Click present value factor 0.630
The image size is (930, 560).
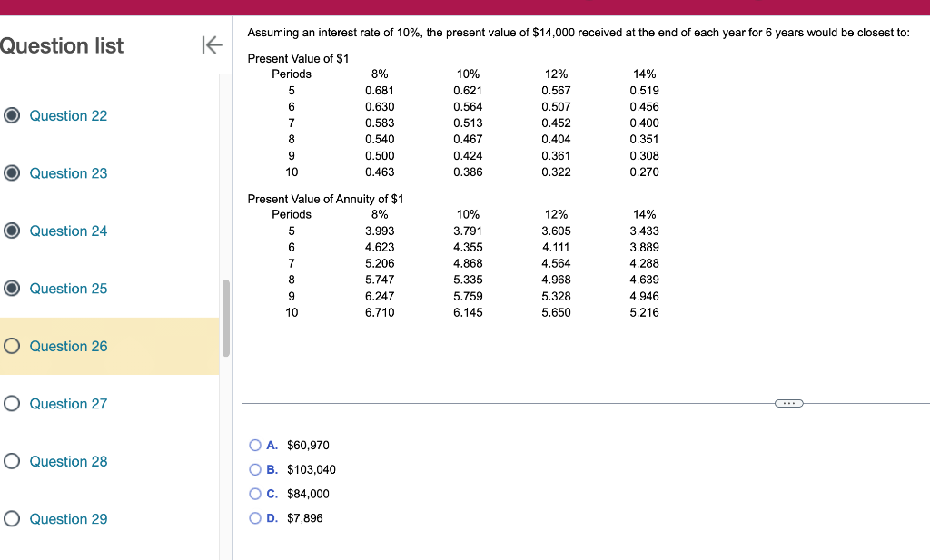380,107
